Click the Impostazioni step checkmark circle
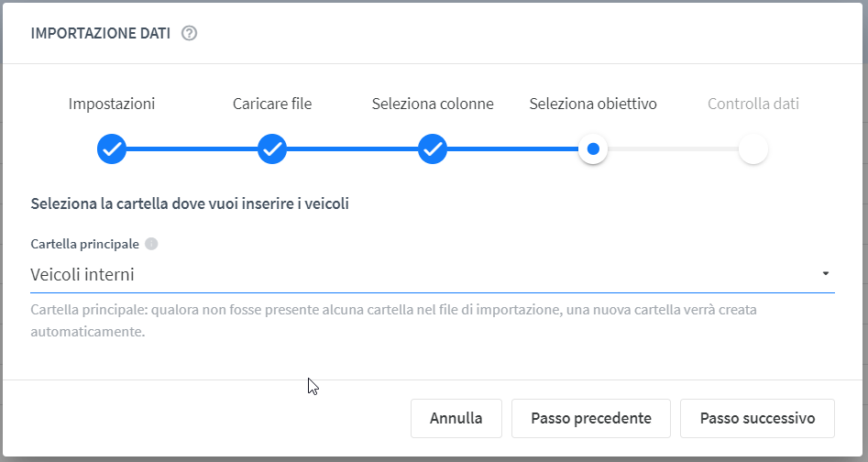The width and height of the screenshot is (868, 462). click(112, 148)
